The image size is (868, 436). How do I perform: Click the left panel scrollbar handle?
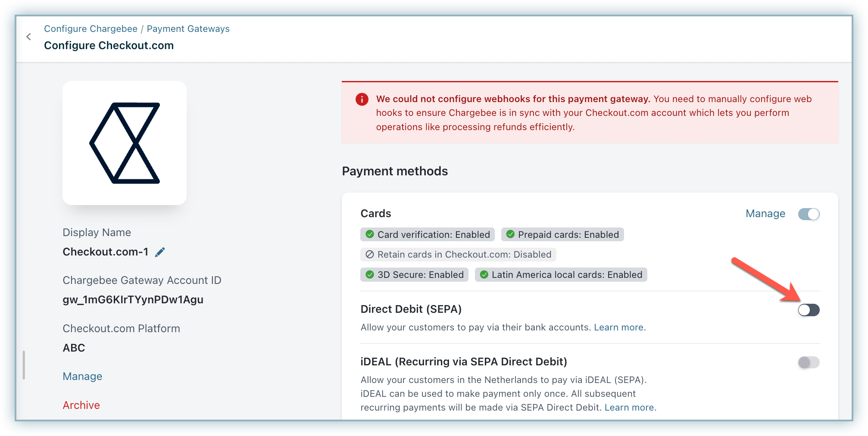(24, 365)
